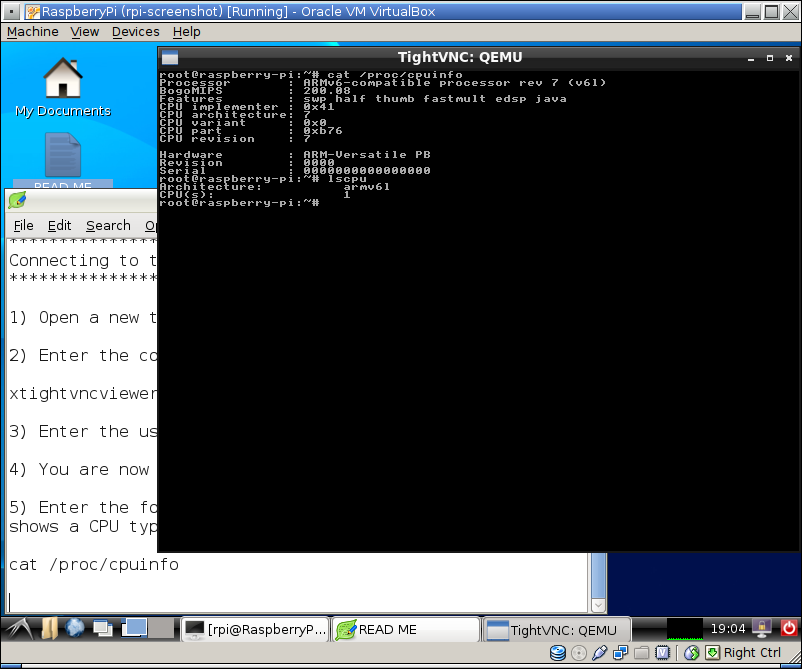Image resolution: width=802 pixels, height=669 pixels.
Task: Click the 19:04 panel clock
Action: click(728, 629)
